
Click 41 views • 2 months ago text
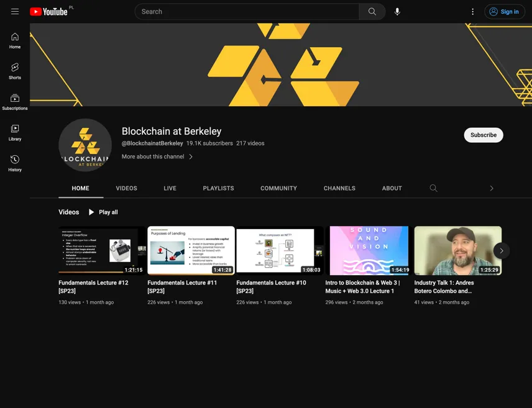442,302
